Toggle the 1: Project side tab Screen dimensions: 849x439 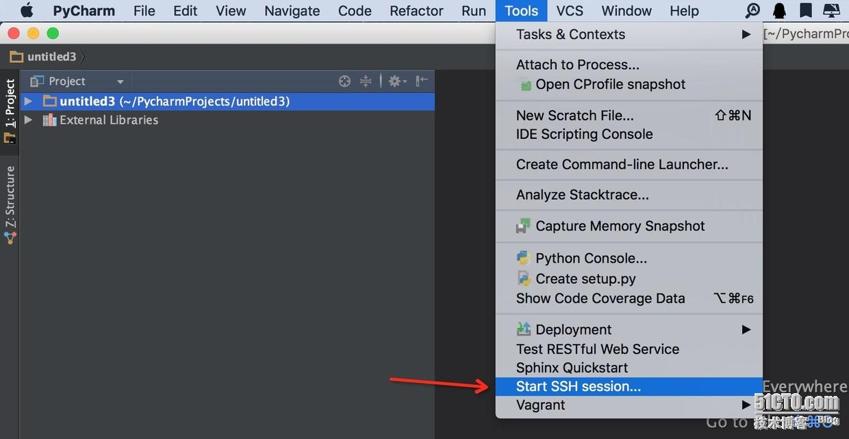[x=10, y=112]
